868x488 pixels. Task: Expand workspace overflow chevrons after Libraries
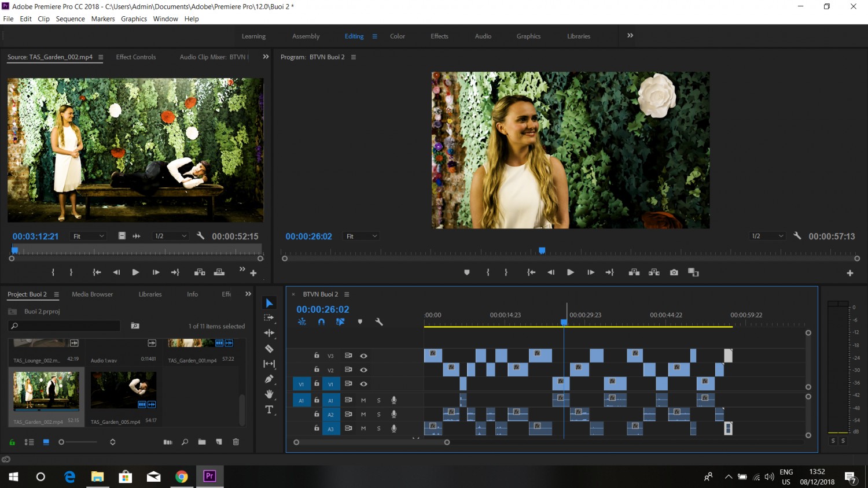pyautogui.click(x=630, y=35)
